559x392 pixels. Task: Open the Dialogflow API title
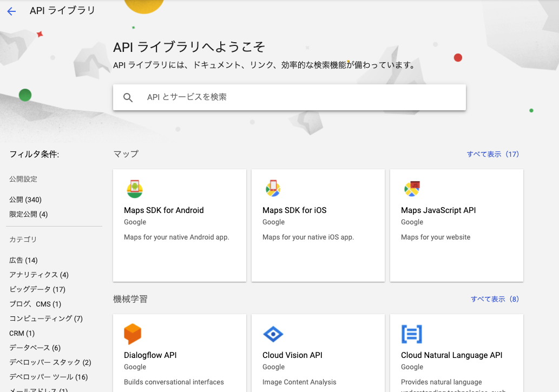[x=150, y=355]
